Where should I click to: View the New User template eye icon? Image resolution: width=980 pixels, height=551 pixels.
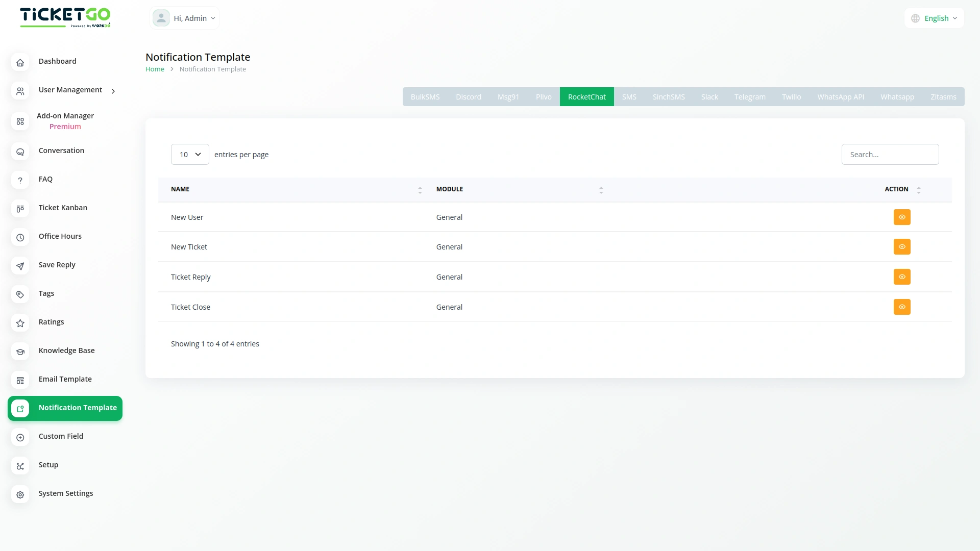(x=901, y=217)
